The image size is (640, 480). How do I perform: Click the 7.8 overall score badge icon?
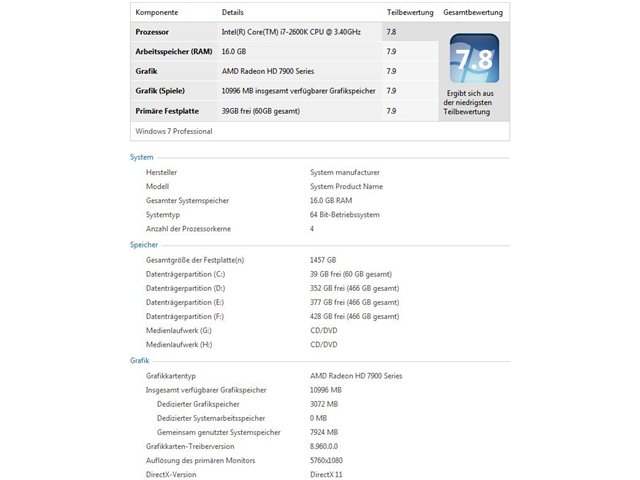474,58
